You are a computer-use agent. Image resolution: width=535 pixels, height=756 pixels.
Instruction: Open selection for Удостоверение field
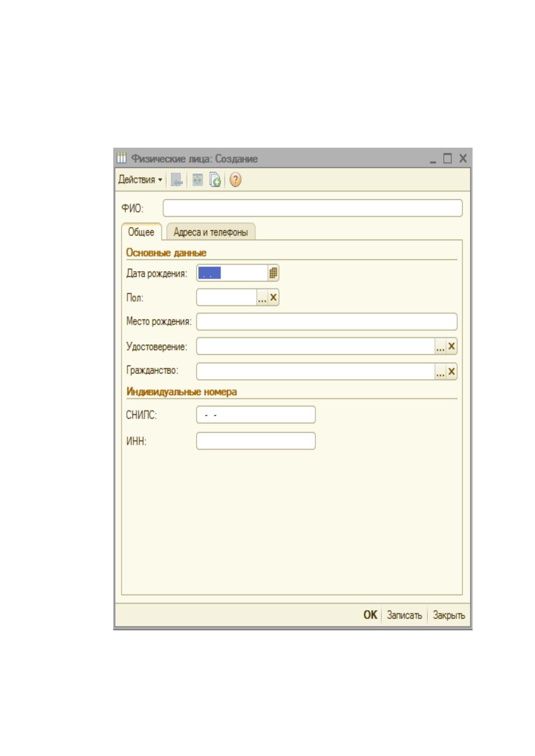[440, 347]
